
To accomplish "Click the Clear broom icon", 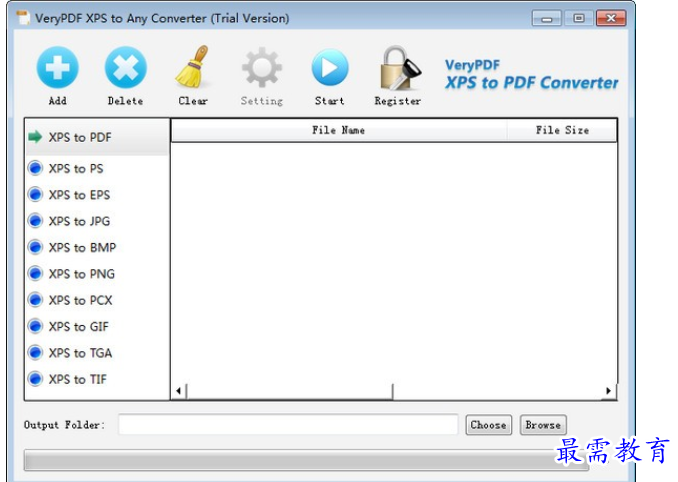I will [193, 67].
